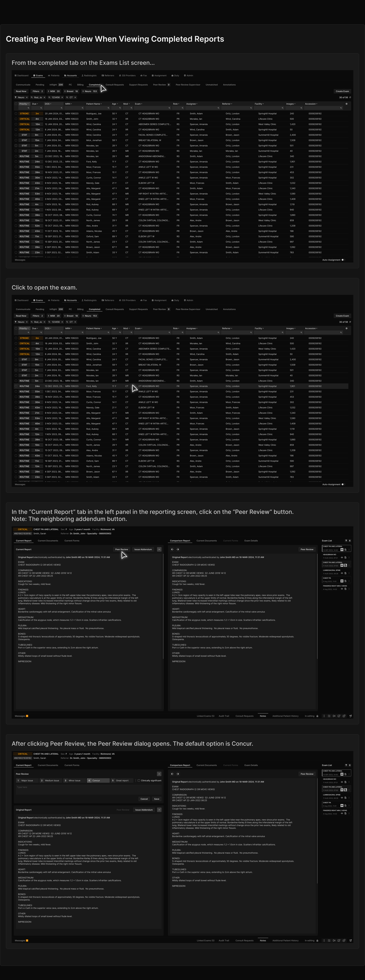Check the "Clinically significant" checkbox
The width and height of the screenshot is (365, 980).
[139, 781]
